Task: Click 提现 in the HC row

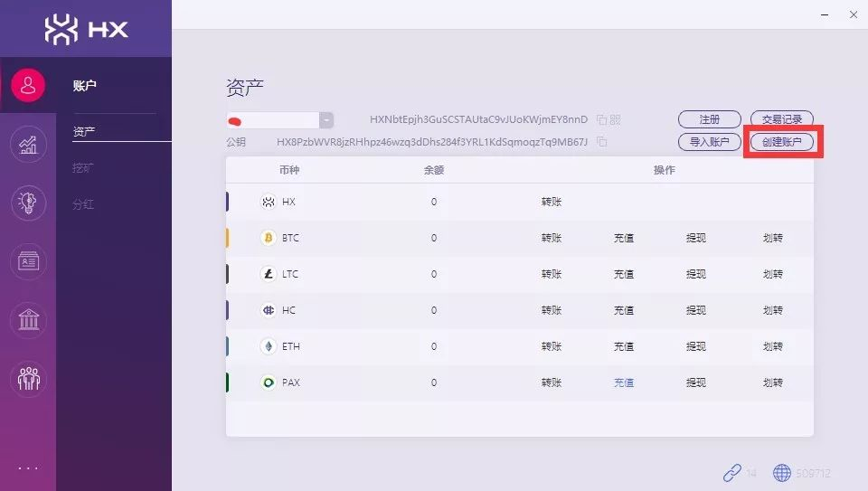Action: pyautogui.click(x=696, y=310)
